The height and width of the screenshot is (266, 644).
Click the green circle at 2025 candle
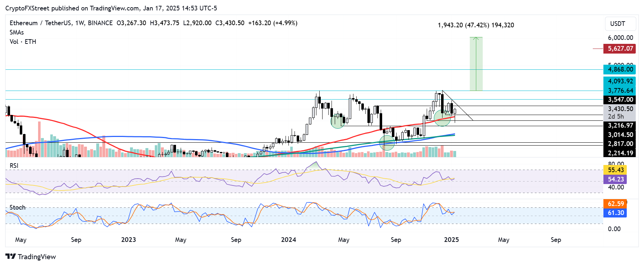click(442, 118)
